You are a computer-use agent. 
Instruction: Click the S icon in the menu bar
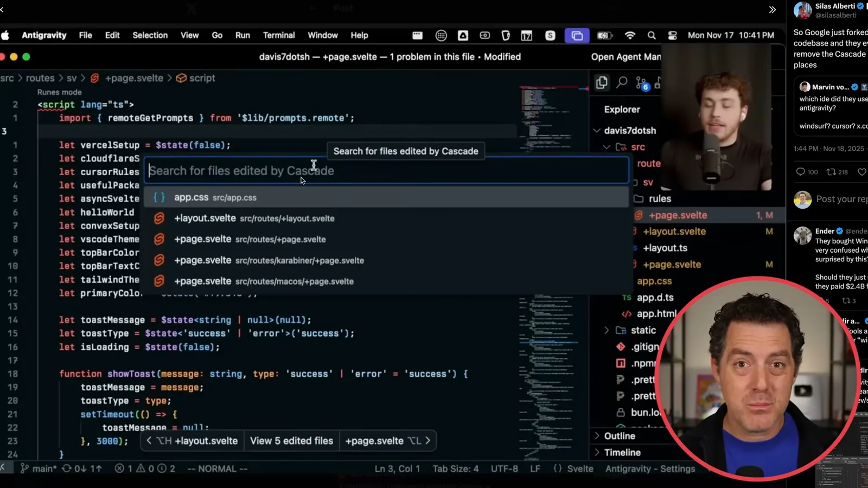click(x=550, y=35)
